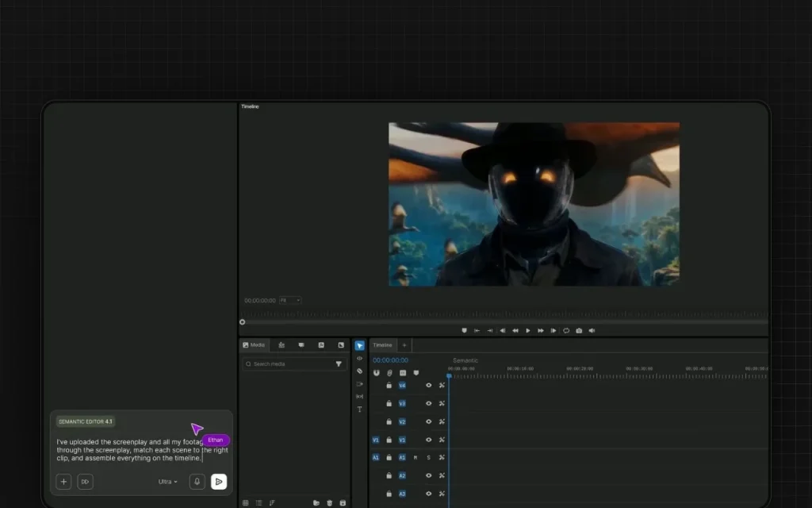
Task: Click the preview scrubber handle
Action: click(x=243, y=322)
